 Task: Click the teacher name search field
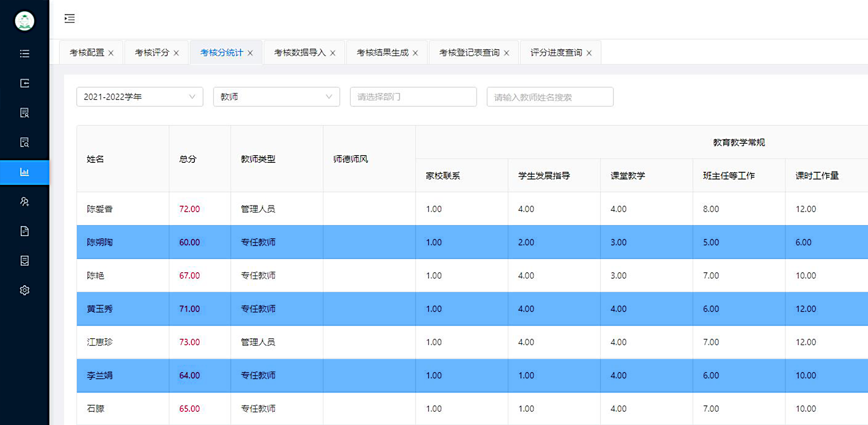tap(550, 97)
